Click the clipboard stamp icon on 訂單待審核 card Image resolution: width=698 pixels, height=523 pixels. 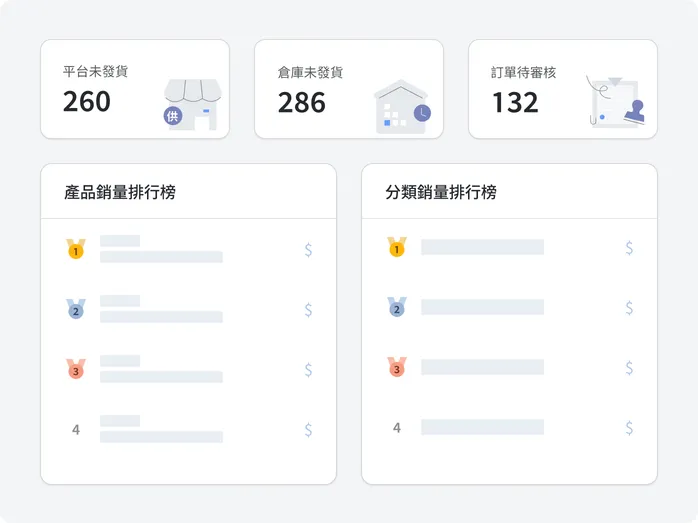click(x=616, y=103)
